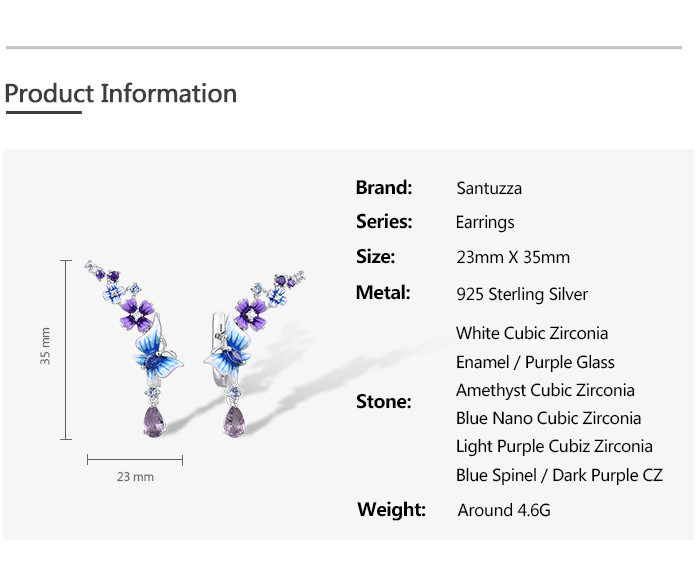The image size is (700, 588).
Task: Click the Series: field label
Action: 384,222
